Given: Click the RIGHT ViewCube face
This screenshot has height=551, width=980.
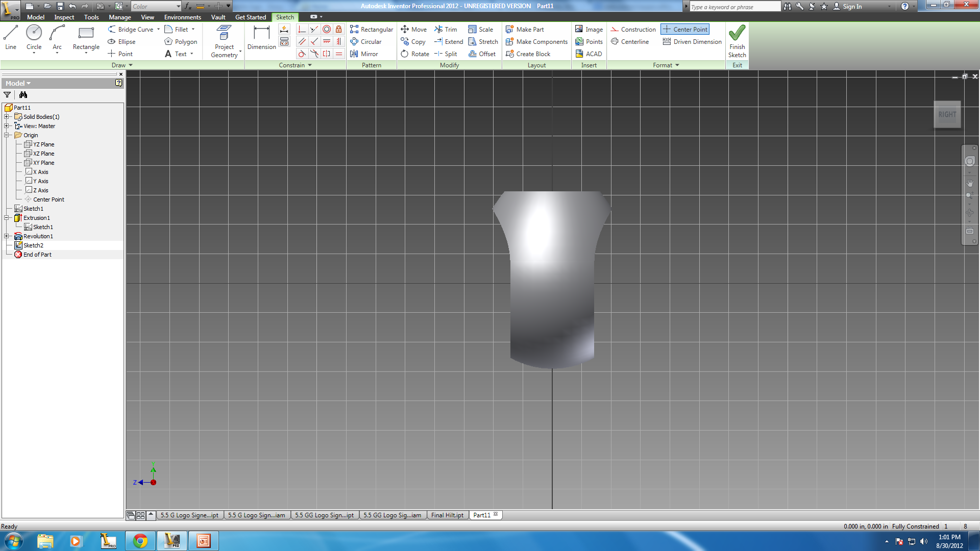Looking at the screenshot, I should [947, 114].
